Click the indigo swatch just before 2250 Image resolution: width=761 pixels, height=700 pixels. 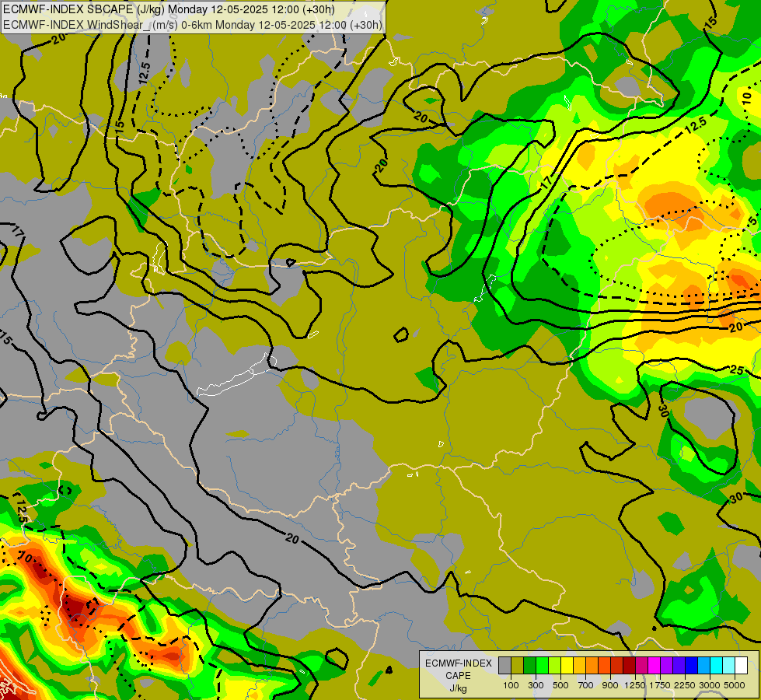point(679,665)
